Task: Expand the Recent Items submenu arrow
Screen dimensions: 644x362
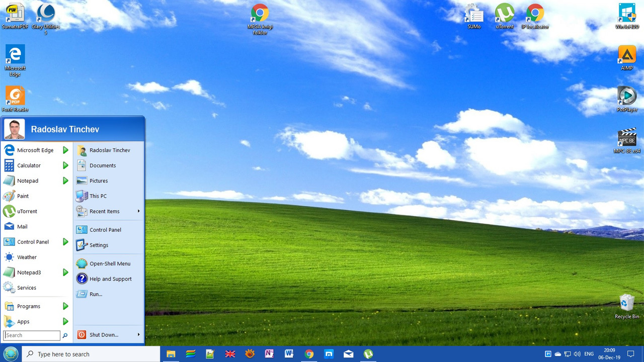Action: (138, 211)
